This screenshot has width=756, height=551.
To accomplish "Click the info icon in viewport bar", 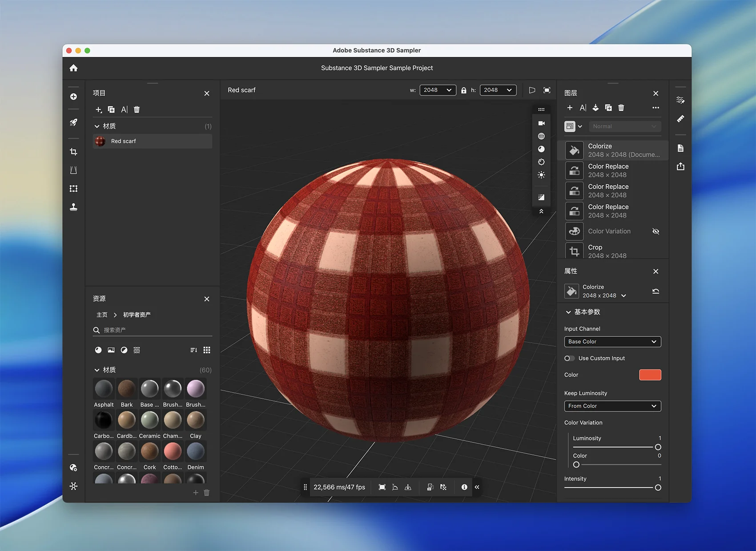I will [x=464, y=487].
